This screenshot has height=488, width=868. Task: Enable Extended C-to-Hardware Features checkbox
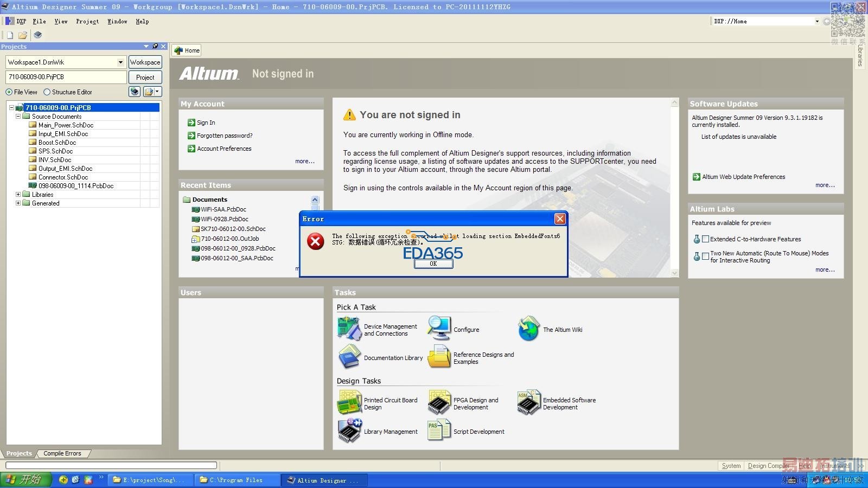click(705, 239)
